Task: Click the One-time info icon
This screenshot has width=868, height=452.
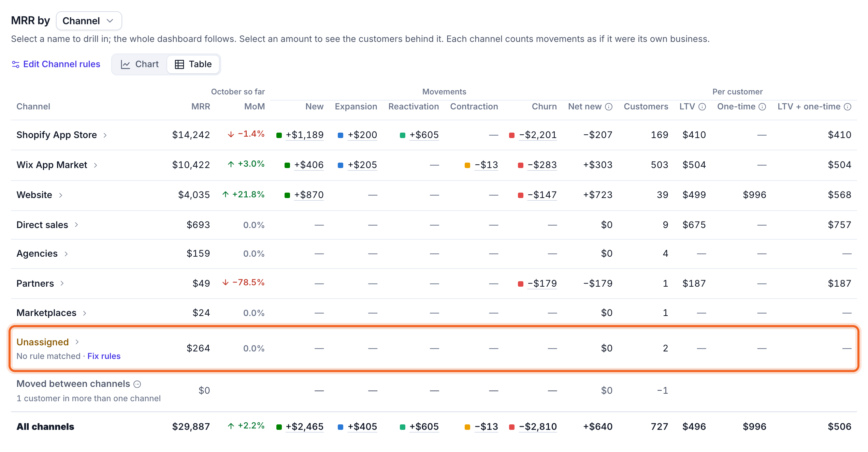Action: coord(762,107)
